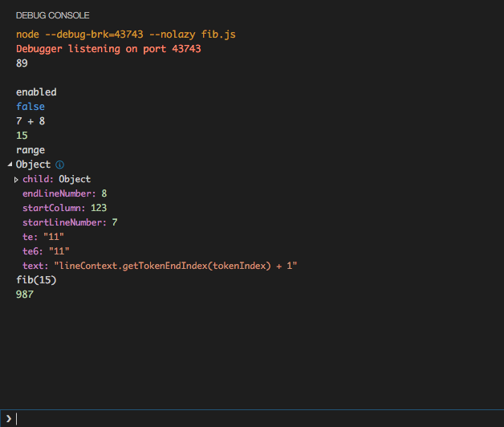This screenshot has height=427, width=504.
Task: Click the 'range' expression line
Action: (x=30, y=150)
